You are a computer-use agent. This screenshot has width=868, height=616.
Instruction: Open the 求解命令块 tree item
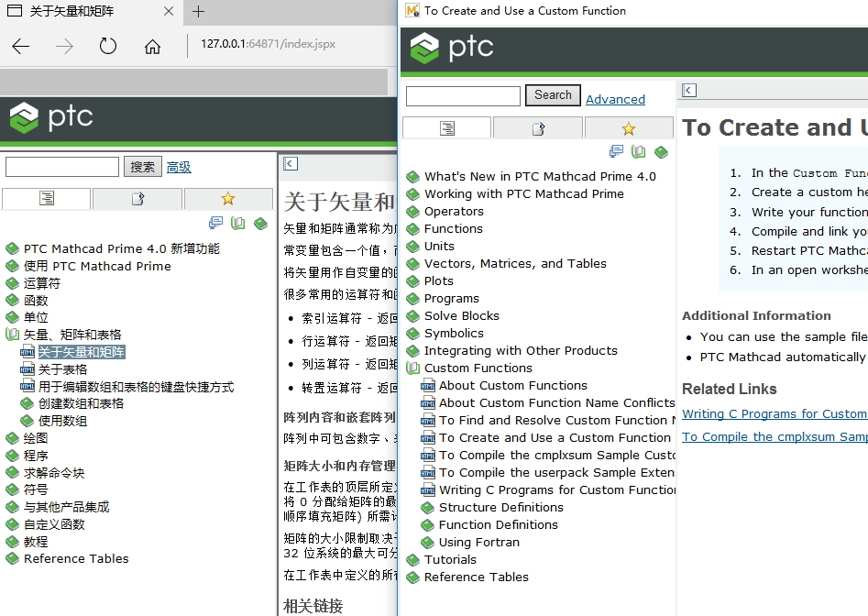[x=54, y=473]
